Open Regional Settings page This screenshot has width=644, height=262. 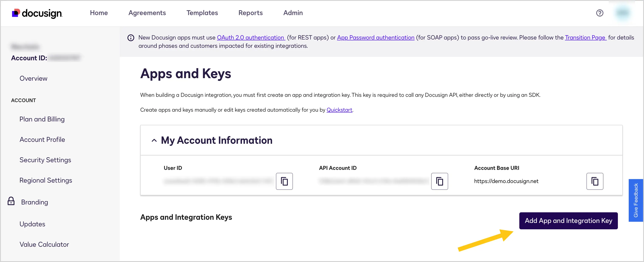coord(46,180)
